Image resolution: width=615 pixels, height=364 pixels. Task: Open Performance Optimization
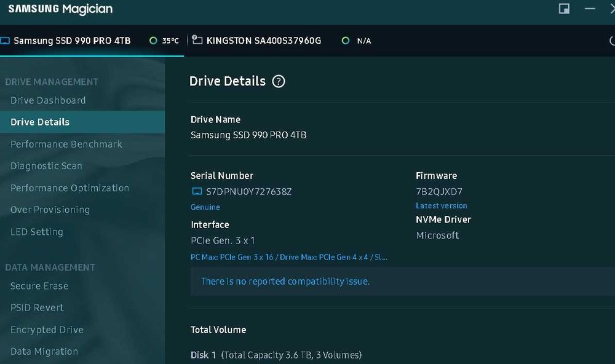[70, 188]
